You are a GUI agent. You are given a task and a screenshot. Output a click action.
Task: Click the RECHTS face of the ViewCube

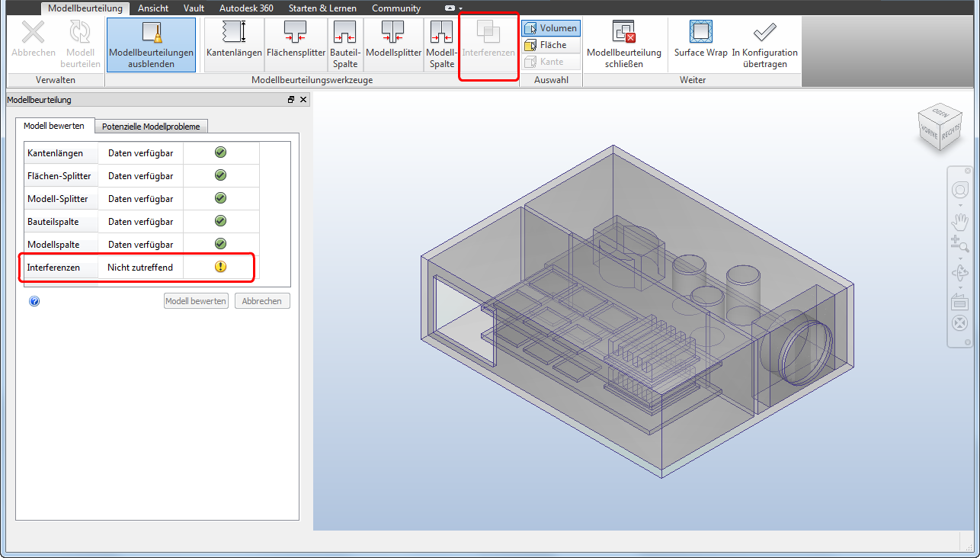coord(950,132)
